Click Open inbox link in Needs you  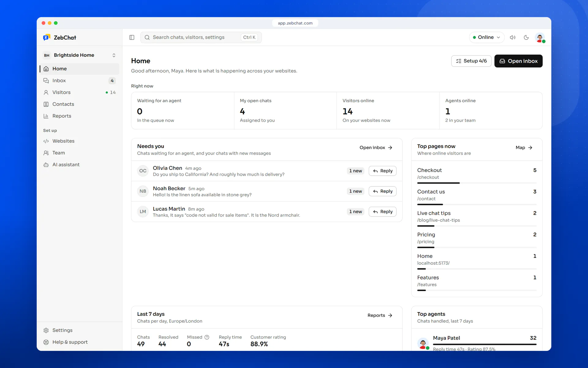click(376, 148)
